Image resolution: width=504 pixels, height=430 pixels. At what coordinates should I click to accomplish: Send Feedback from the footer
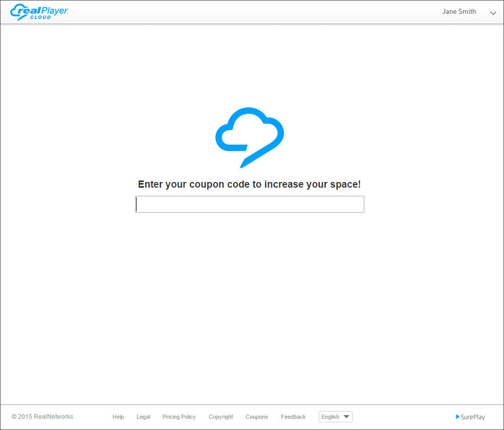[293, 417]
